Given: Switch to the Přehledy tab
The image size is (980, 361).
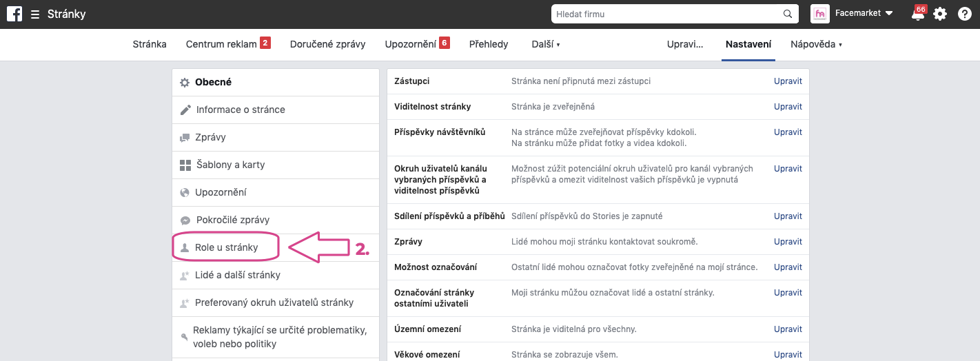Looking at the screenshot, I should tap(489, 44).
